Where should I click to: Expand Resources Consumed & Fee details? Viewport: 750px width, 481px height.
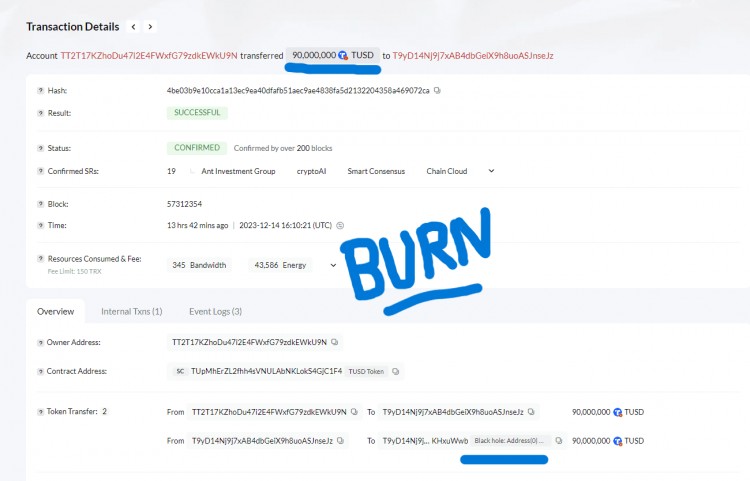(x=333, y=265)
